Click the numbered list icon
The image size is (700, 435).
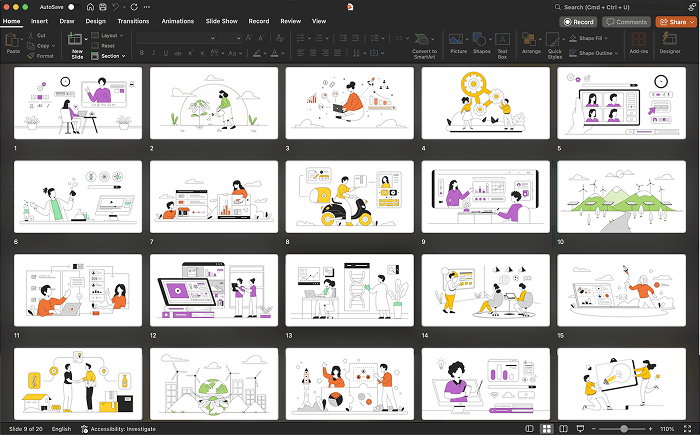(x=318, y=38)
